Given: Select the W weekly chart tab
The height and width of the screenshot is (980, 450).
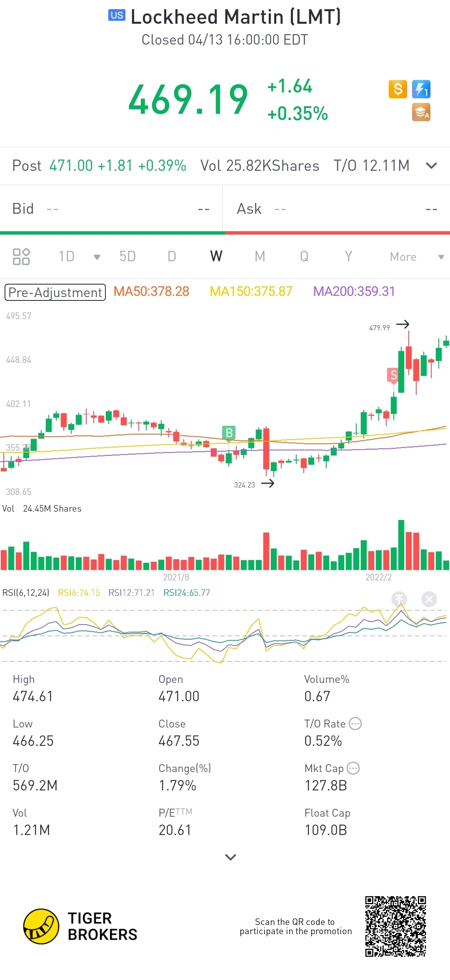Looking at the screenshot, I should [216, 256].
